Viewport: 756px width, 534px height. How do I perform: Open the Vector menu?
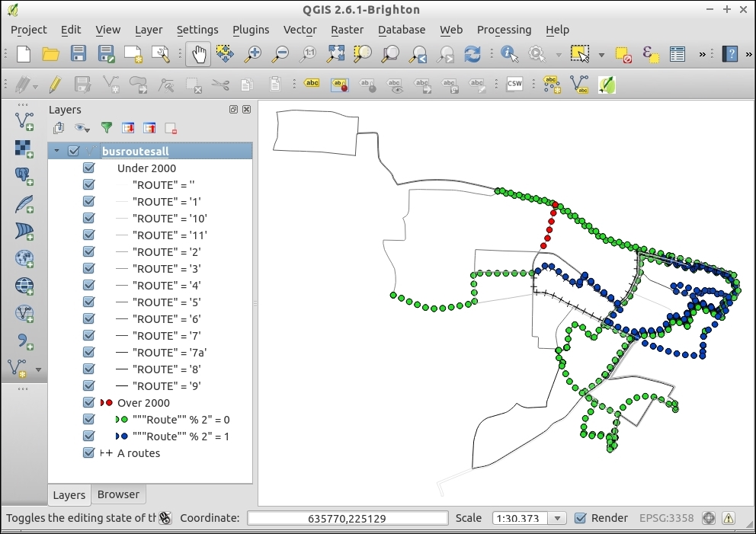coord(300,30)
